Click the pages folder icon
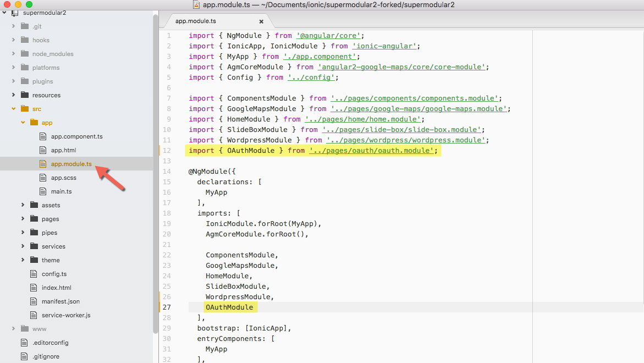Screen dimensions: 644x363 (x=34, y=219)
